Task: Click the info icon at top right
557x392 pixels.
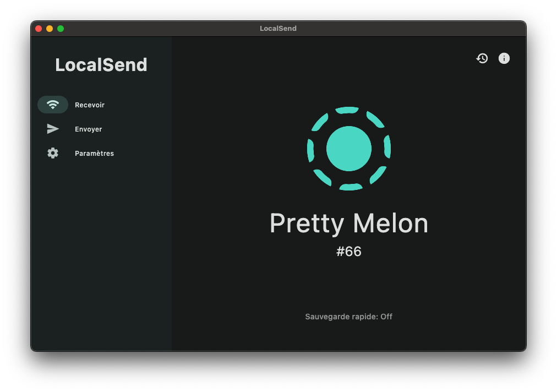Action: tap(504, 58)
